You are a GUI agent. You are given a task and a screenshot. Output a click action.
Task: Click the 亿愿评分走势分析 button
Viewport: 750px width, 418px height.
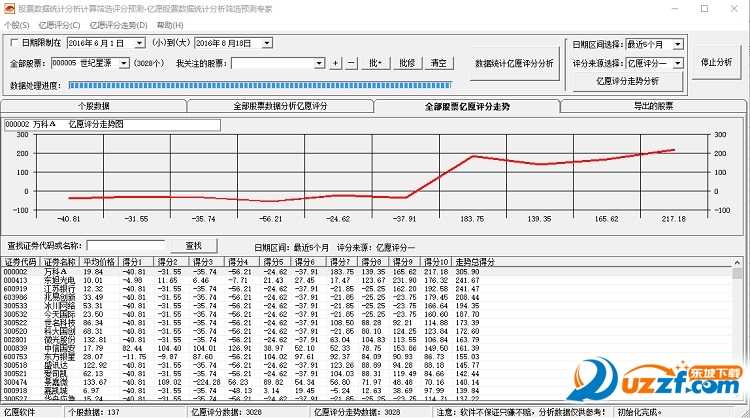[628, 81]
